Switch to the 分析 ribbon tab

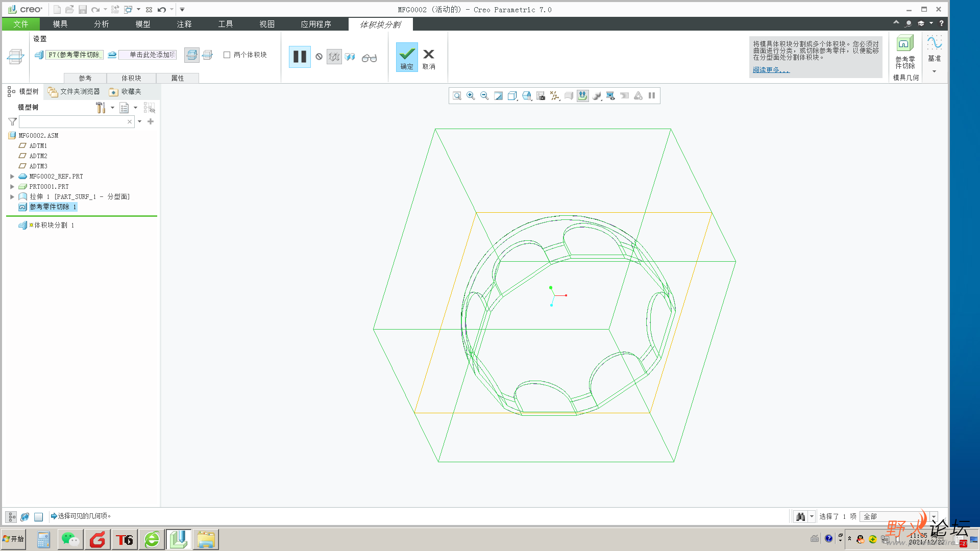102,24
